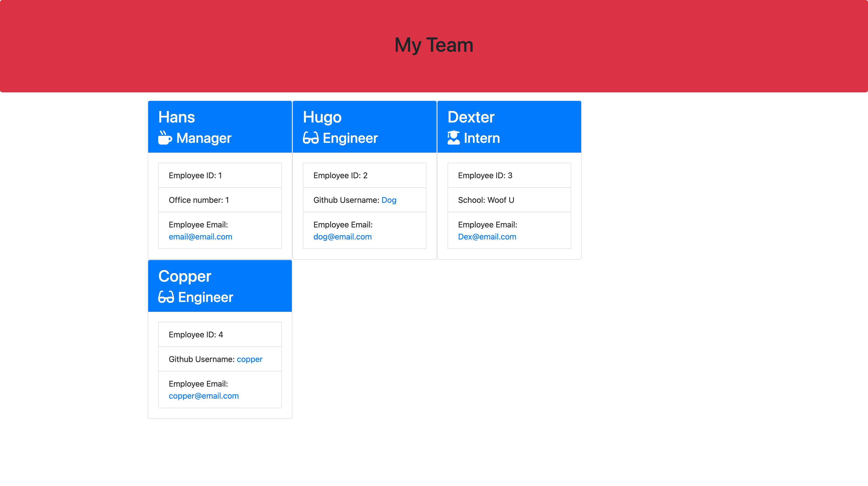Viewport: 868px width, 486px height.
Task: Click the Engineer icon next to Hugo's role
Action: point(310,138)
